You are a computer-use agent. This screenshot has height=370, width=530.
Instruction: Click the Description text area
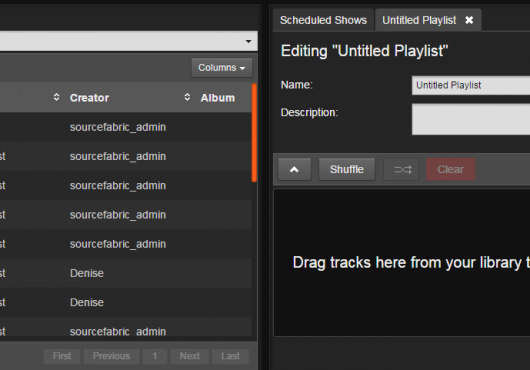471,119
